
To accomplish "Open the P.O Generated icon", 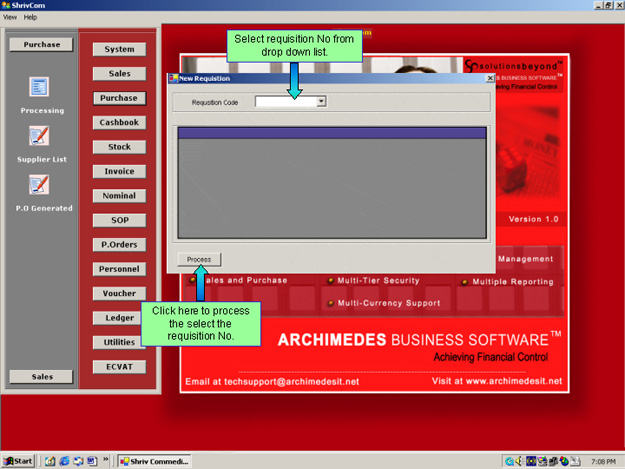I will (40, 184).
